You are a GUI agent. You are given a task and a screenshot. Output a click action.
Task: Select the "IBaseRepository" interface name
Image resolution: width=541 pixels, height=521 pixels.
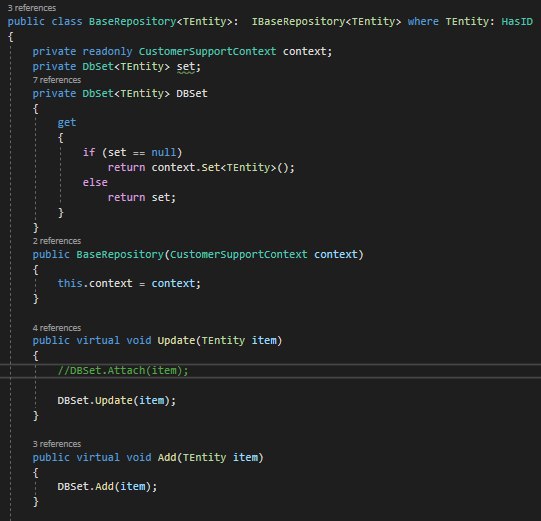(298, 21)
